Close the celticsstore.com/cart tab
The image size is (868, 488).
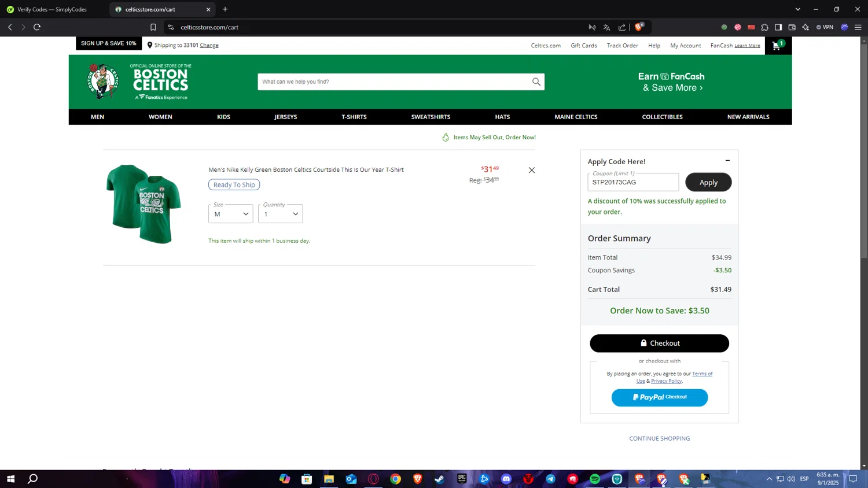click(x=208, y=9)
